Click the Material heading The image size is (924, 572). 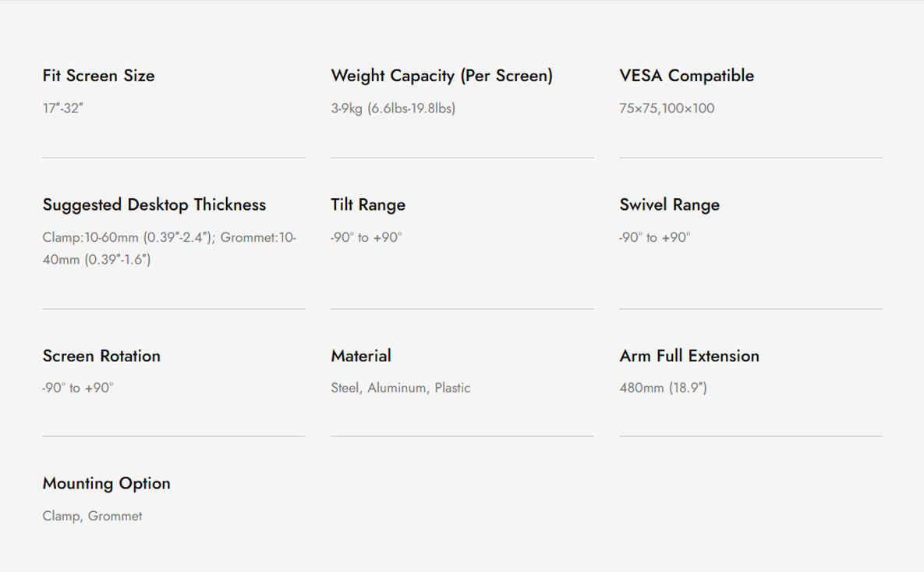pyautogui.click(x=361, y=356)
